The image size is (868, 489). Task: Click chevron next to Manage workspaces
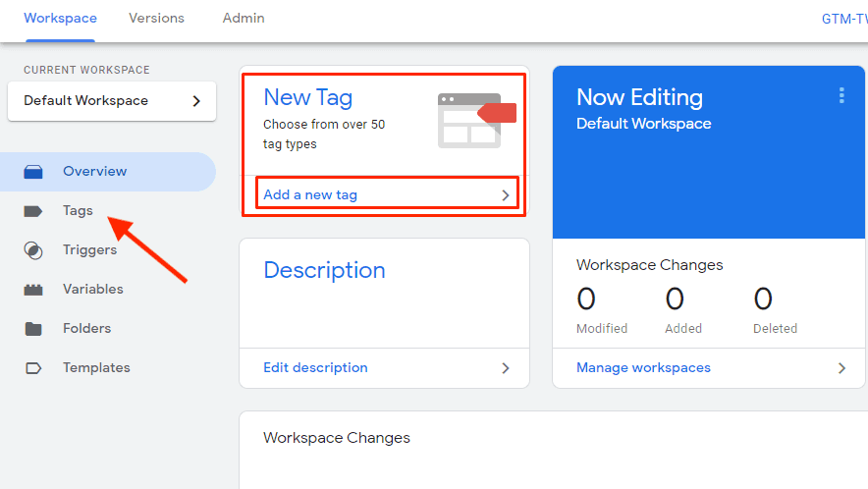click(841, 368)
